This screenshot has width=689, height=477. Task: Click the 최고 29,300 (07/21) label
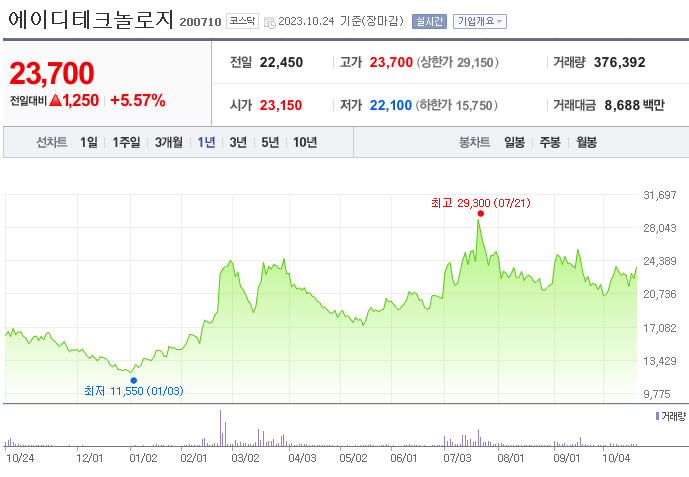(481, 203)
